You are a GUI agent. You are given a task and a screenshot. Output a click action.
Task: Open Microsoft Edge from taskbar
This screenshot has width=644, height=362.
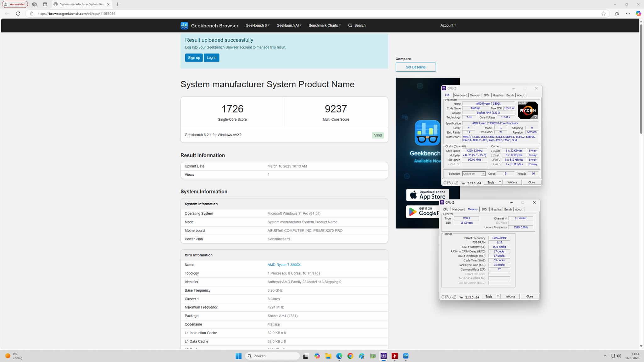coord(339,356)
